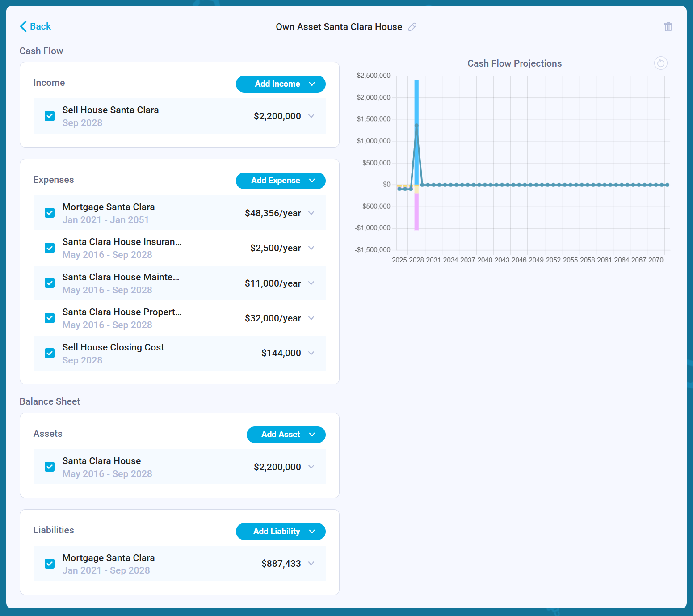Viewport: 693px width, 616px height.
Task: Delete scenario using the trash icon
Action: 668,27
